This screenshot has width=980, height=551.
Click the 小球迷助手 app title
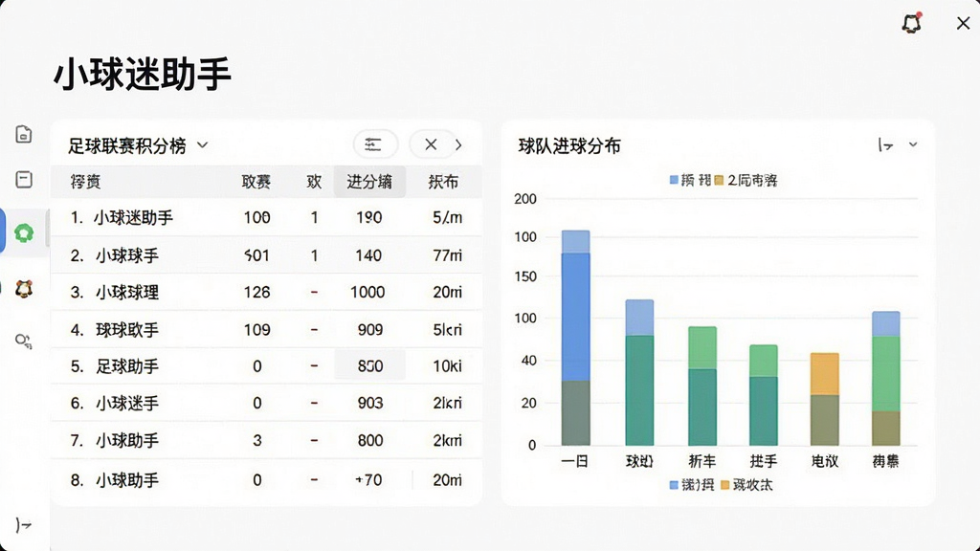pos(143,74)
